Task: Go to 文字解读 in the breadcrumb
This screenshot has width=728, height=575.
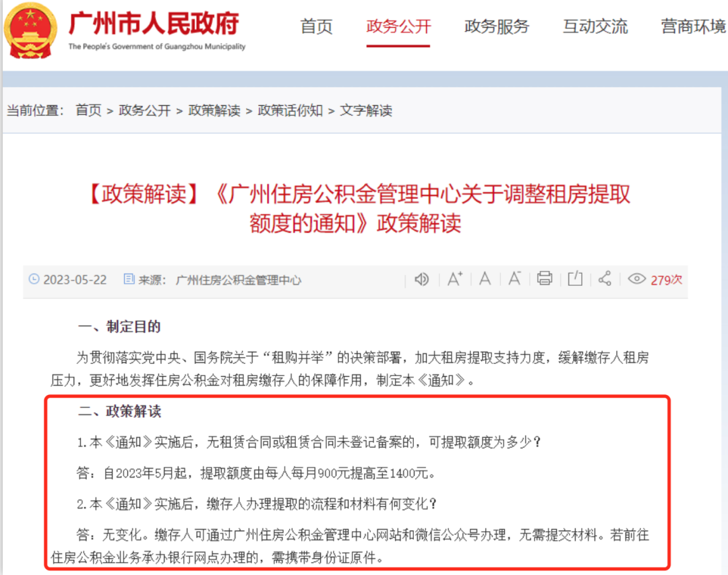Action: [x=366, y=111]
